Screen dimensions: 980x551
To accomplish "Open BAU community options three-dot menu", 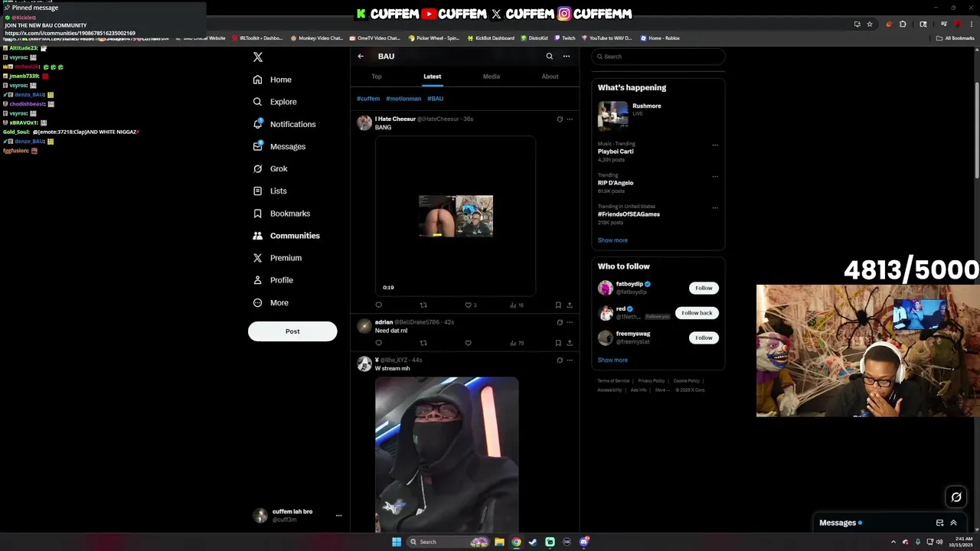I will (567, 56).
